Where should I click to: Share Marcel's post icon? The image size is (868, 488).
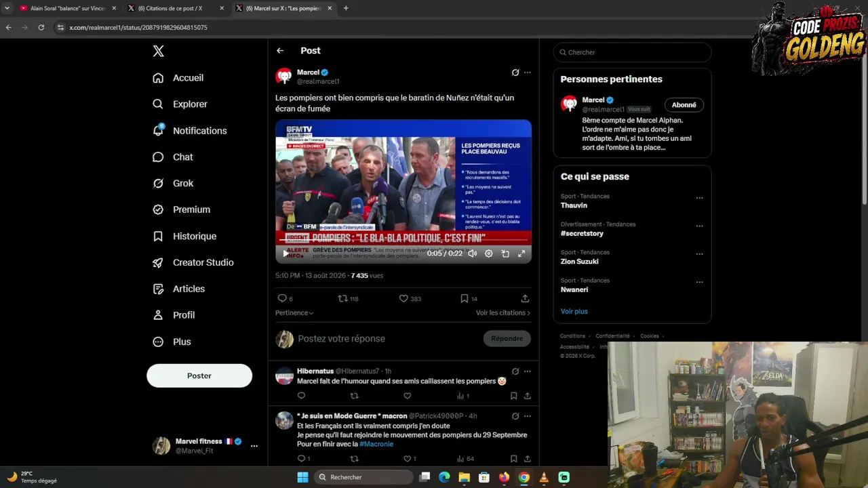pyautogui.click(x=525, y=298)
